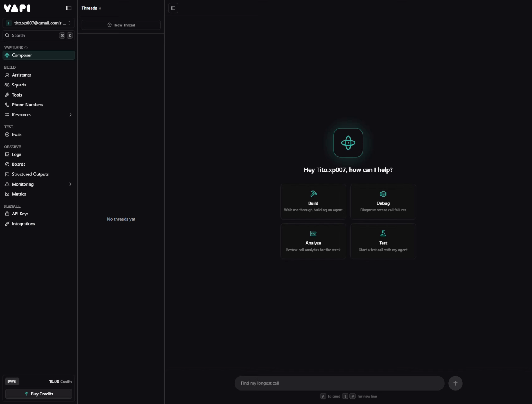Send the message with the arrow button

click(455, 383)
